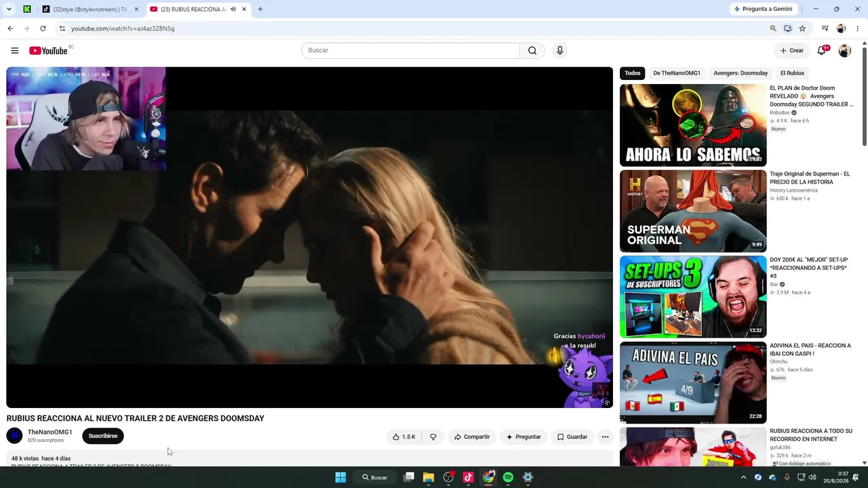Start voice search with the microphone
868x488 pixels.
tap(559, 51)
